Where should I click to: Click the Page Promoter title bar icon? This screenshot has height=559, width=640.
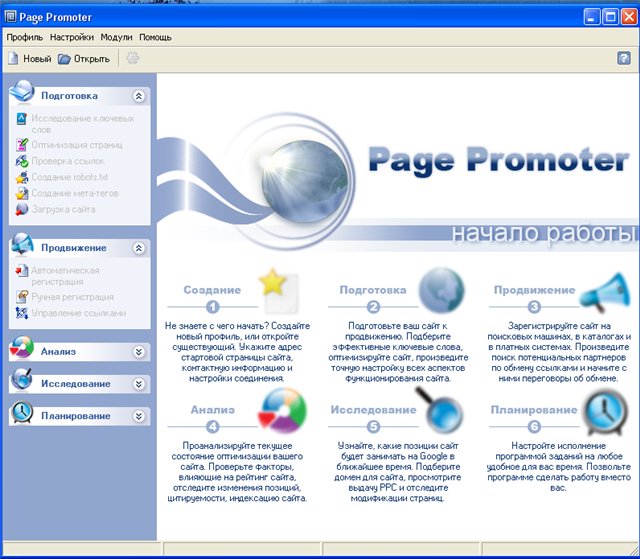click(x=10, y=17)
